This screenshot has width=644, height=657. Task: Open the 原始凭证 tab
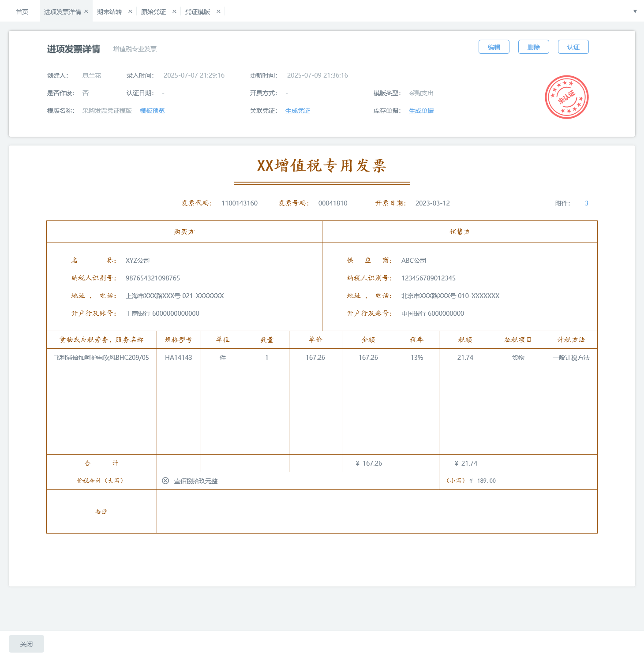click(x=154, y=12)
